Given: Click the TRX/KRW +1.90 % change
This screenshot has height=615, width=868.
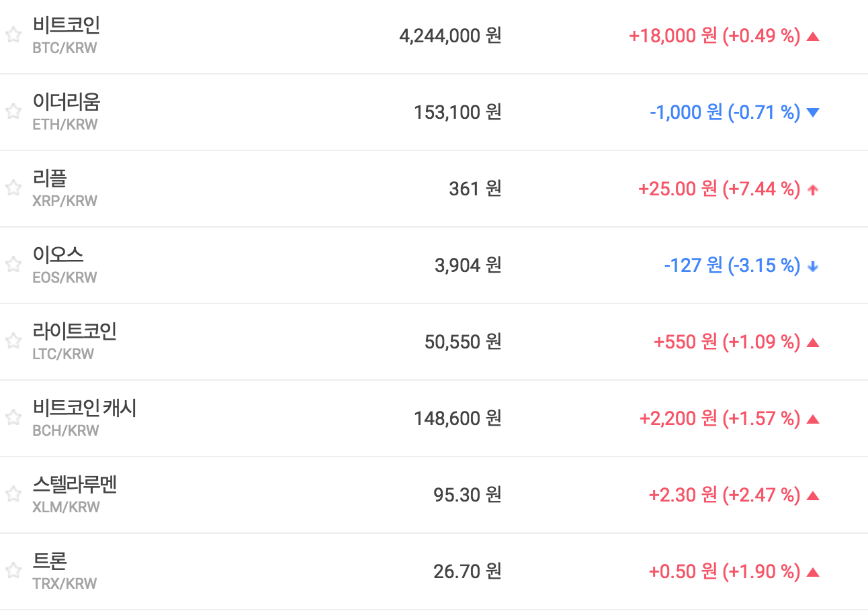Looking at the screenshot, I should [x=761, y=572].
